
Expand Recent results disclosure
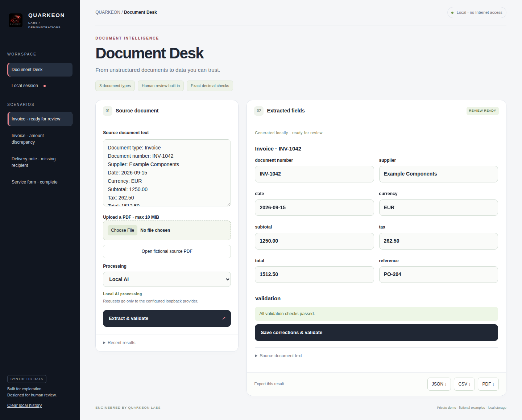(x=119, y=343)
